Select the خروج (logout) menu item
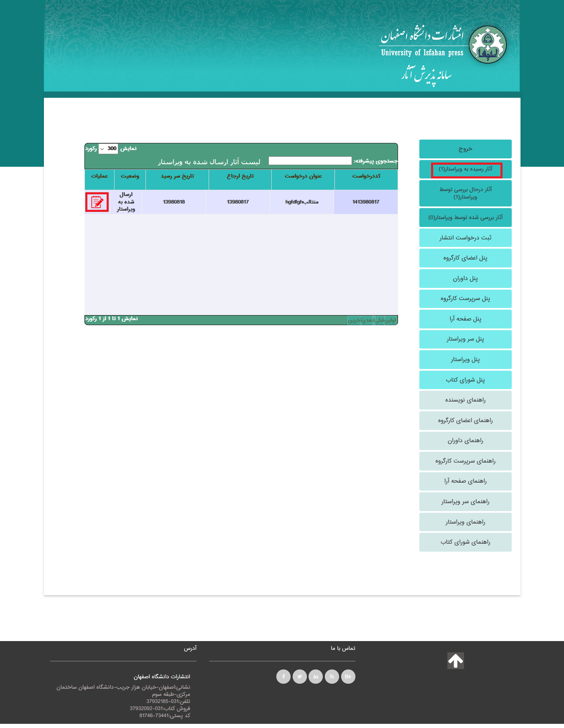The image size is (564, 728). pos(465,149)
